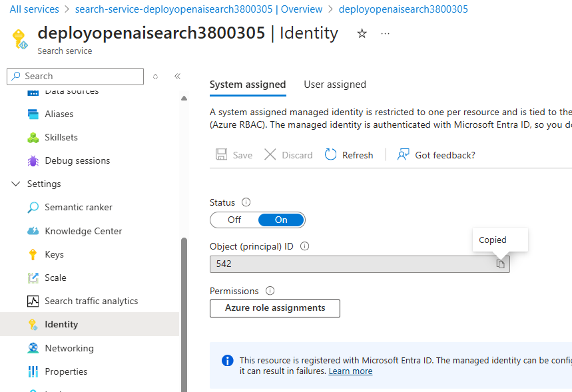Click the Aliases icon in sidebar
The image size is (572, 392).
coord(33,114)
